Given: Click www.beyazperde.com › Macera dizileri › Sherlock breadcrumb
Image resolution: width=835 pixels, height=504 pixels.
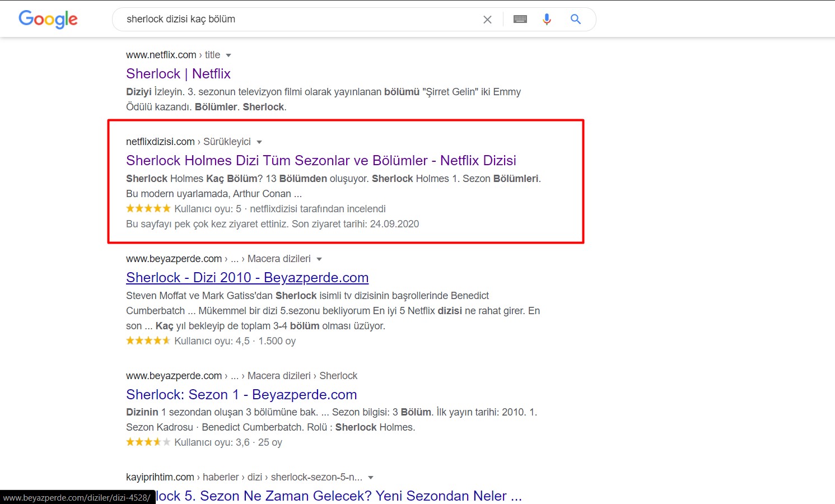Looking at the screenshot, I should pyautogui.click(x=241, y=376).
